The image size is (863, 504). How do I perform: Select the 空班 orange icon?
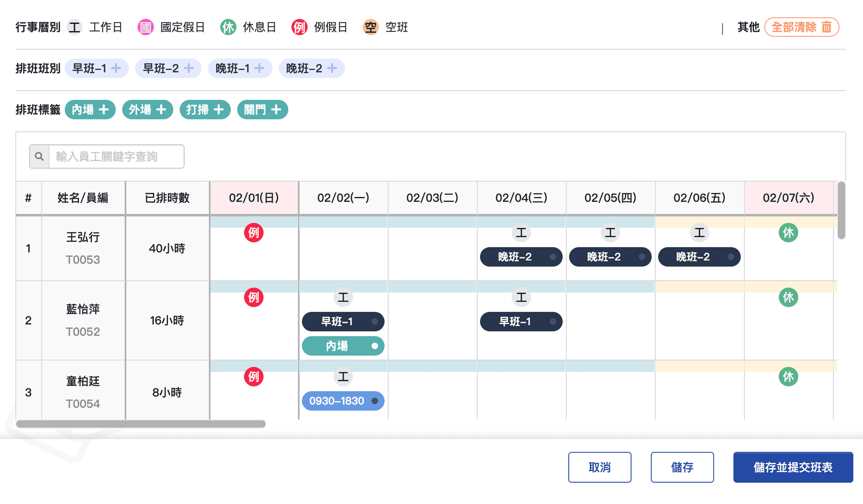tap(371, 27)
